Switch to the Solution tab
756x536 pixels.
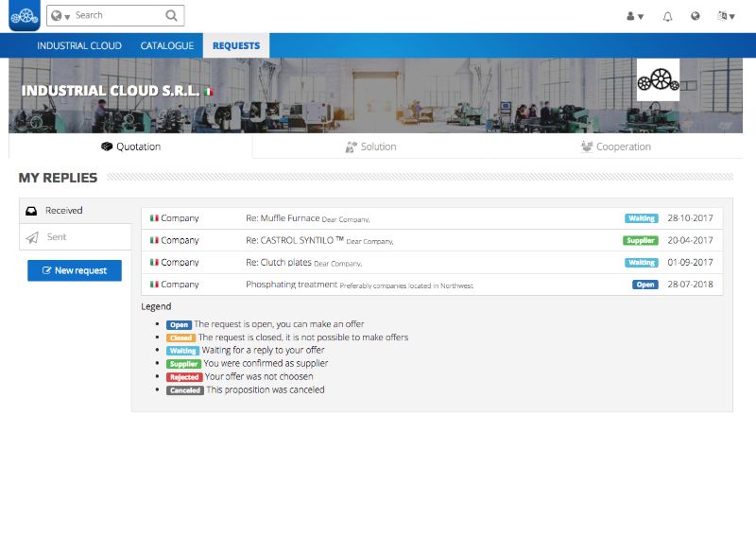click(370, 147)
